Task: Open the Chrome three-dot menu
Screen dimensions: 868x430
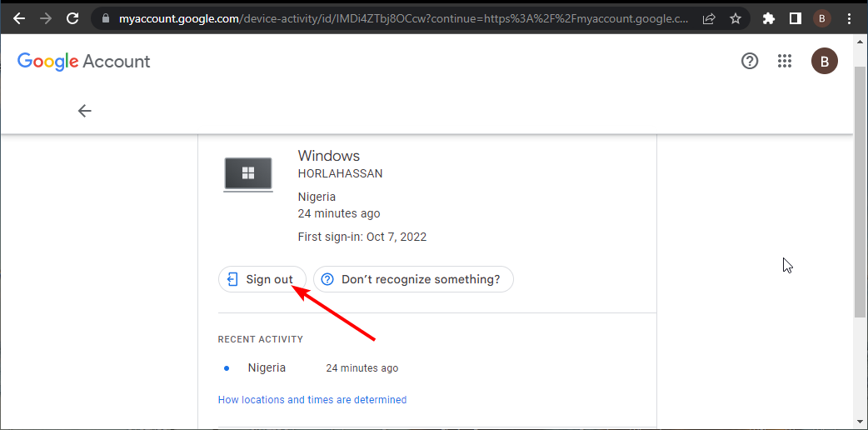Action: pos(849,17)
